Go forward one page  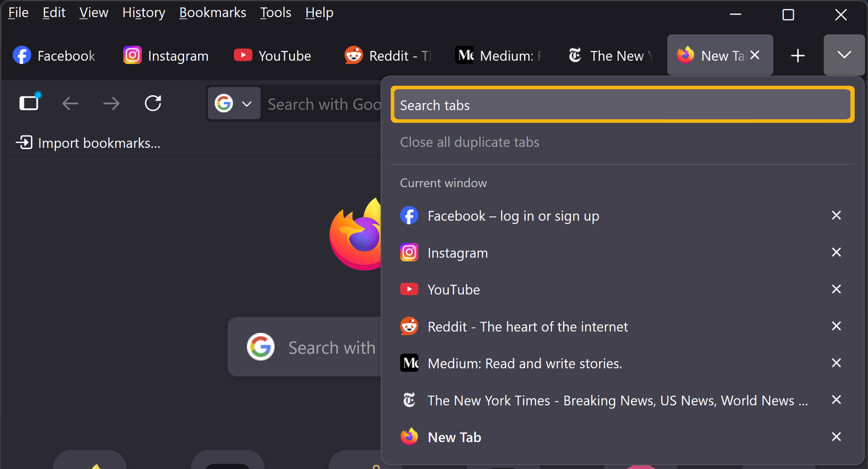tap(112, 103)
